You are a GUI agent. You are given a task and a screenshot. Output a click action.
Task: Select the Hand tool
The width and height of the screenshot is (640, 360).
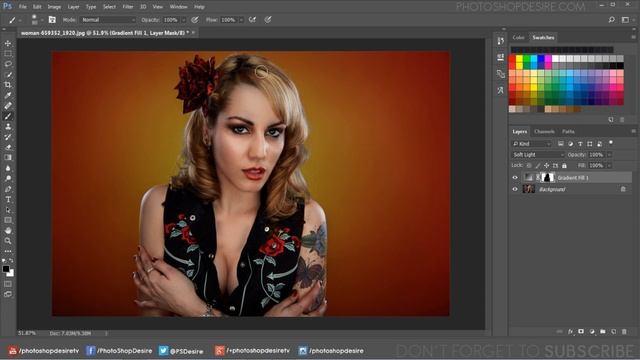coord(8,231)
